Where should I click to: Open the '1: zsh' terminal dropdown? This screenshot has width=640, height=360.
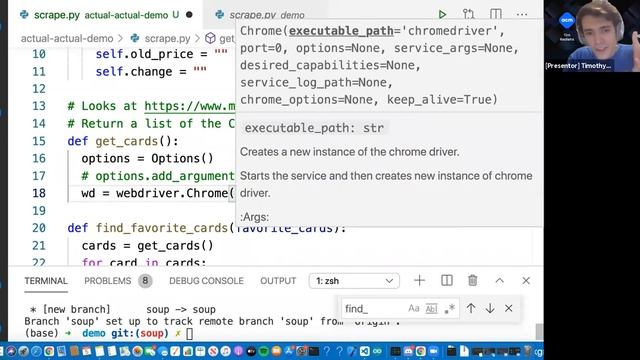click(354, 281)
